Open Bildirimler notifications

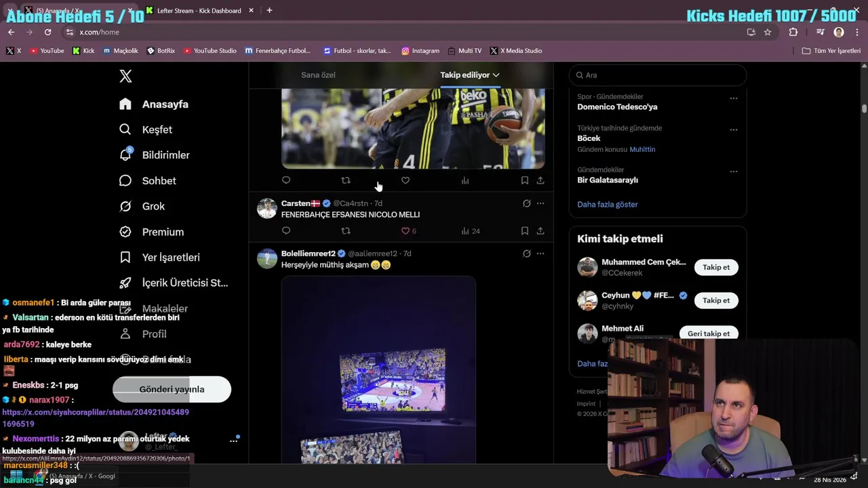click(155, 155)
